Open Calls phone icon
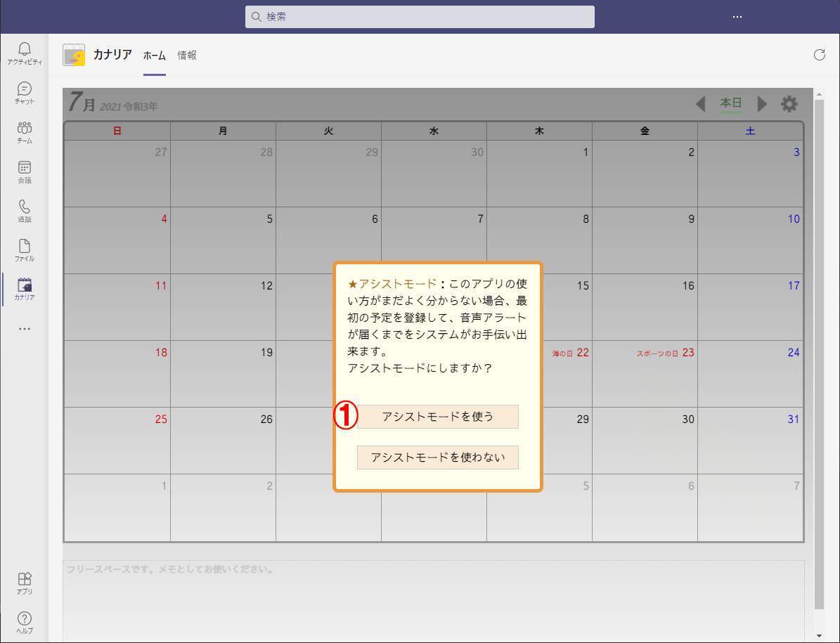 click(24, 211)
